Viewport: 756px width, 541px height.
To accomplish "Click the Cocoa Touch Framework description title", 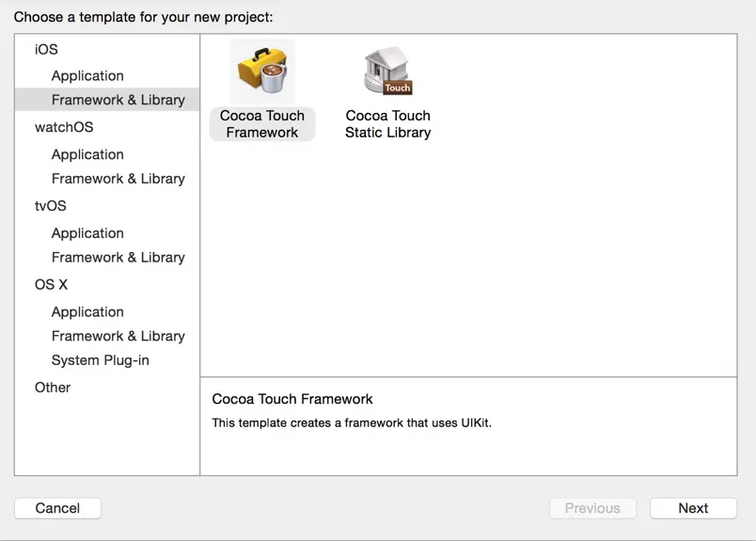I will pyautogui.click(x=292, y=399).
